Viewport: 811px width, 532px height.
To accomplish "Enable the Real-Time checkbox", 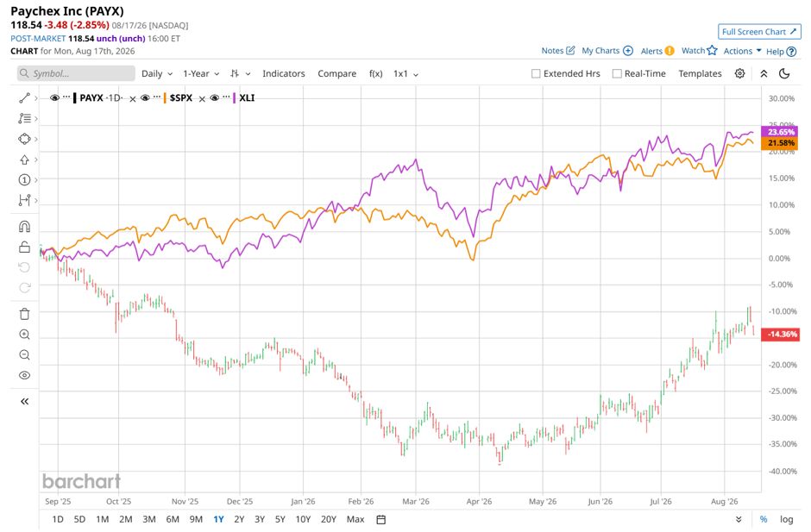I will pyautogui.click(x=617, y=73).
